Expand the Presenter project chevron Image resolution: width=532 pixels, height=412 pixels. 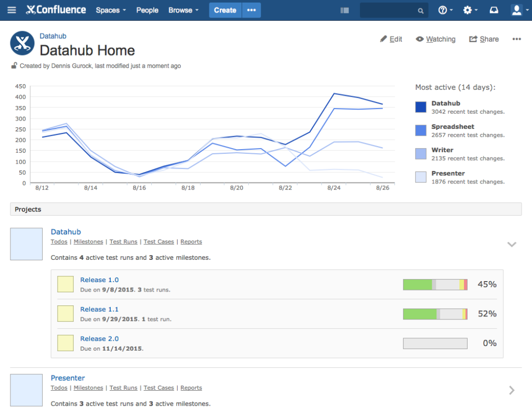[x=512, y=390]
